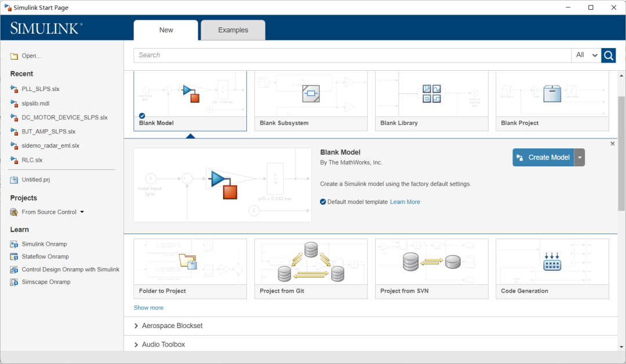Open recent file RLC.slx
Viewport: 626px width, 364px height.
coord(32,160)
